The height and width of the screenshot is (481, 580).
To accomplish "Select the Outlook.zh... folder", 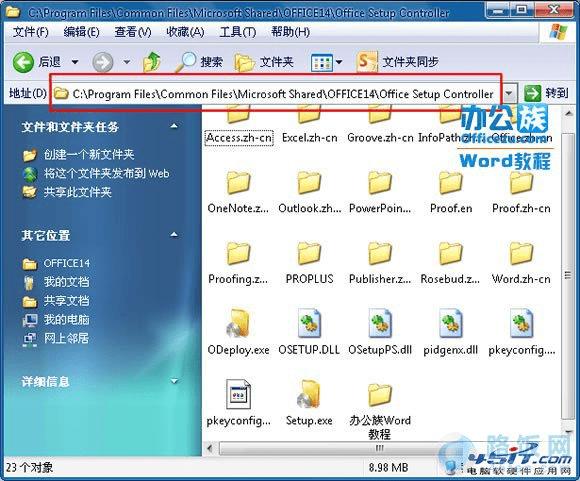I will tap(310, 193).
